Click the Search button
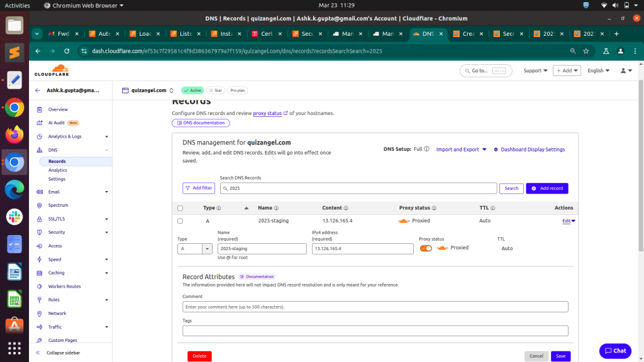Screen dimensions: 644x362 pyautogui.click(x=511, y=189)
